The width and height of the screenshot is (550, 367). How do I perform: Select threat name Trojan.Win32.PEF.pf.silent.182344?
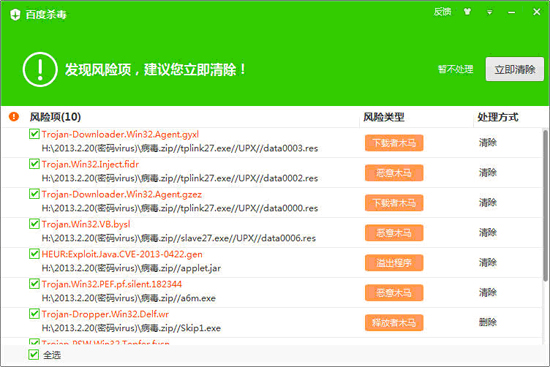112,284
